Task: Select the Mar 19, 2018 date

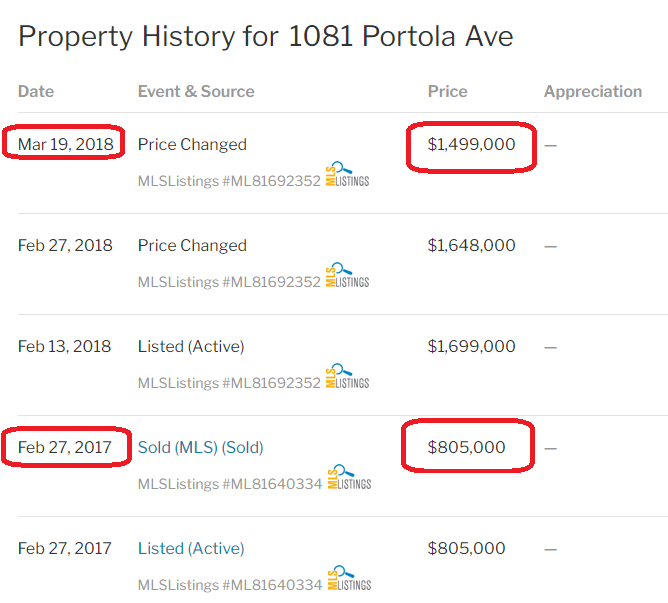Action: [x=65, y=144]
